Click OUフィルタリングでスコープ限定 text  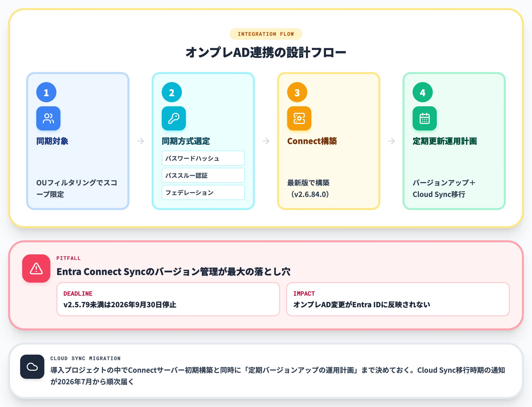click(77, 188)
